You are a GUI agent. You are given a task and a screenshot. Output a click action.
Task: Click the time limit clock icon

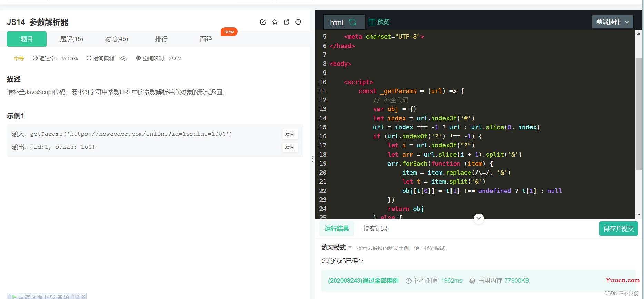(89, 58)
